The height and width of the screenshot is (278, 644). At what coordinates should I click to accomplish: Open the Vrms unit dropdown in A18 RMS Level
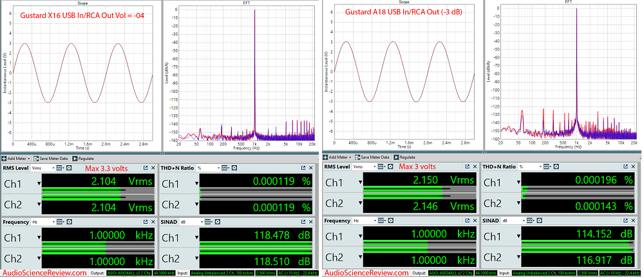coord(365,166)
